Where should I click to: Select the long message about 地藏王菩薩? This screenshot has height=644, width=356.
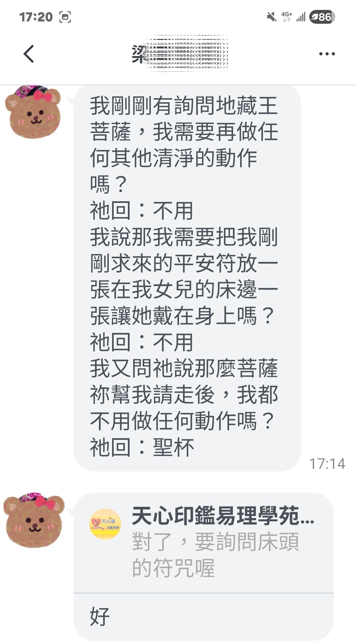(187, 277)
